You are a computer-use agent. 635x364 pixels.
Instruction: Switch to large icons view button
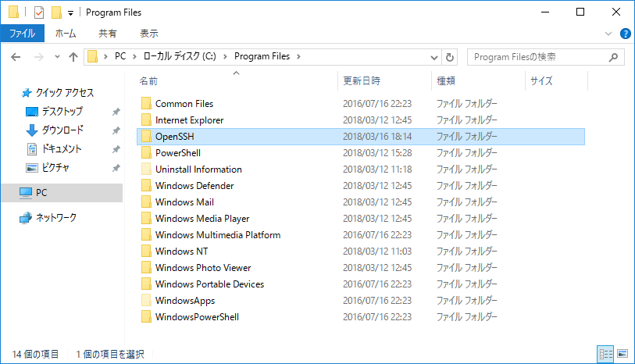pos(623,355)
